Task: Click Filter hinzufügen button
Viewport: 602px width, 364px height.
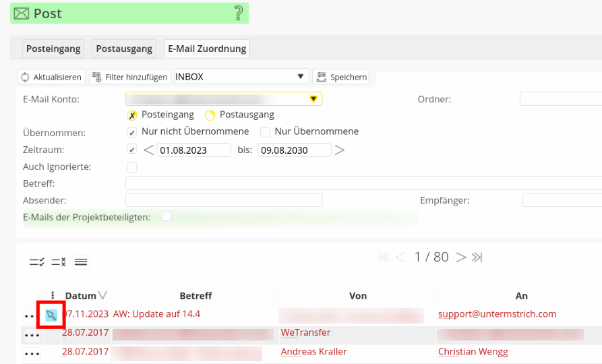Action: click(x=129, y=77)
